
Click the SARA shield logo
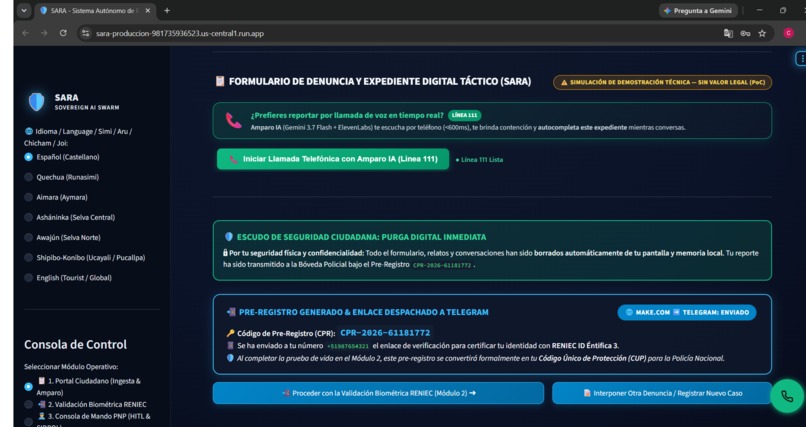tap(36, 101)
